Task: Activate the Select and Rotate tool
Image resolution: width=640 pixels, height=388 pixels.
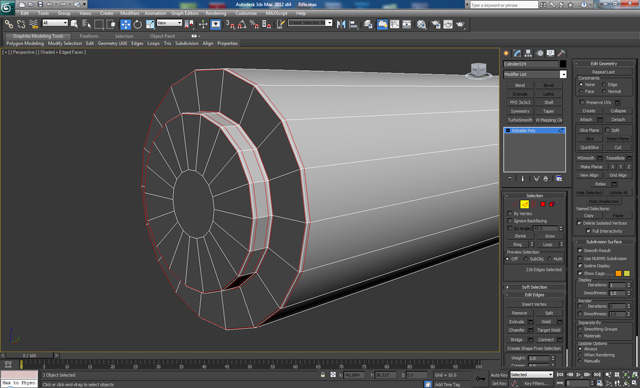Action: click(138, 24)
